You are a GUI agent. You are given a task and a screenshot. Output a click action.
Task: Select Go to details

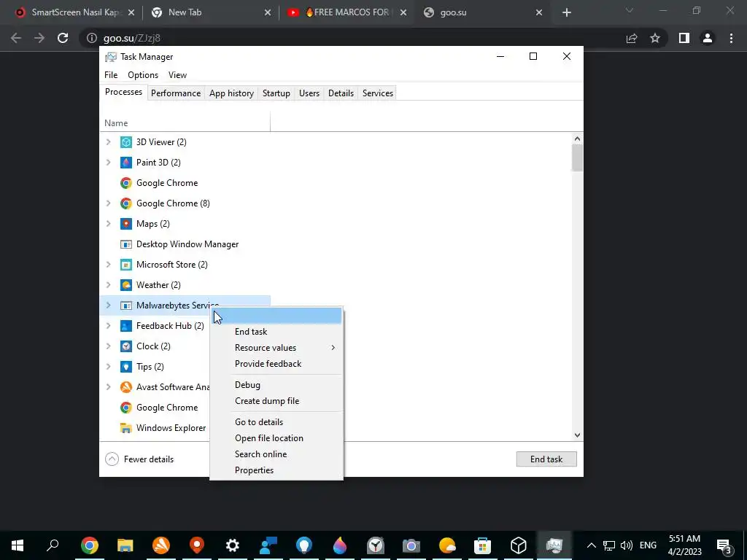coord(276,422)
